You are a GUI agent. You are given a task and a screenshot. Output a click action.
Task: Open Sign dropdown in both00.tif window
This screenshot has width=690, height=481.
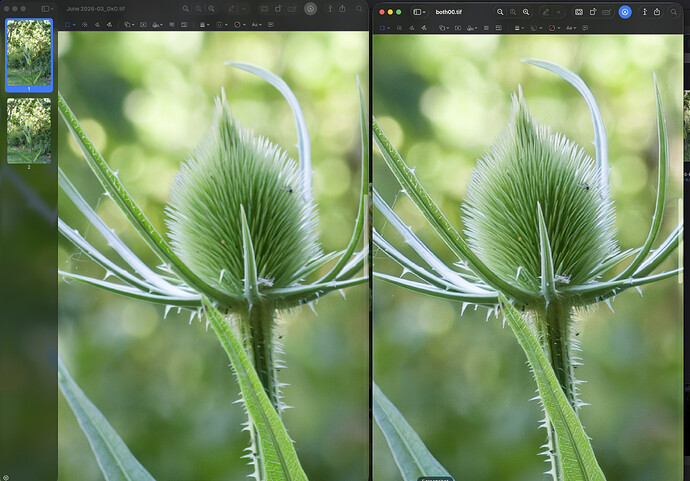point(472,28)
